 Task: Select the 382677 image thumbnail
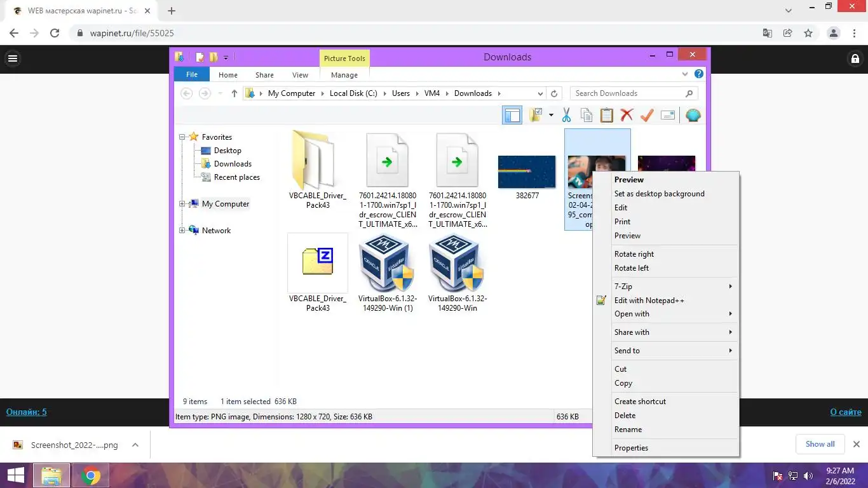527,172
